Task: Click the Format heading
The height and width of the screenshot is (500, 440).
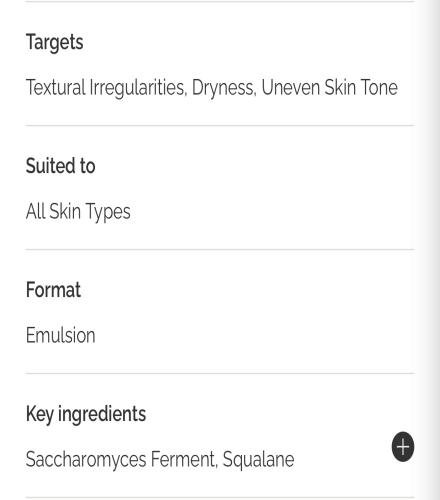Action: (53, 290)
